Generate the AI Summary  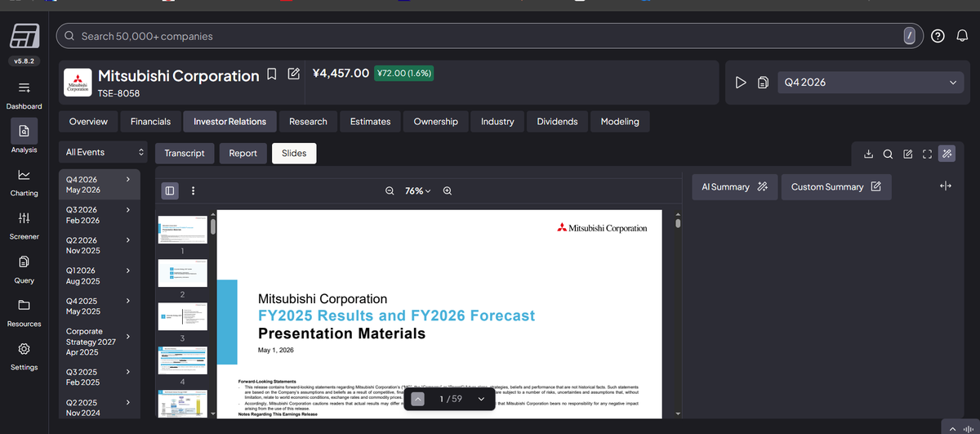coord(734,187)
